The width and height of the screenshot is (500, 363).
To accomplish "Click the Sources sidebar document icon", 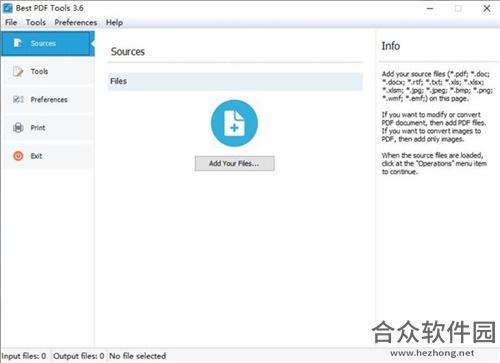I will click(x=18, y=43).
